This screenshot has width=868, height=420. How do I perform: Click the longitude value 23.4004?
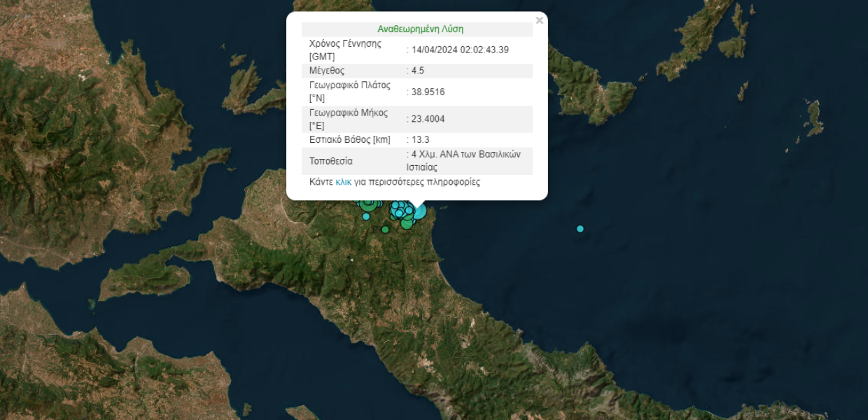click(x=428, y=119)
